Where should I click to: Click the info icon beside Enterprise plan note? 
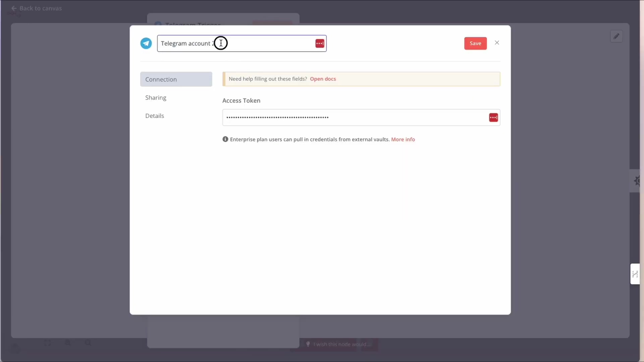point(225,139)
